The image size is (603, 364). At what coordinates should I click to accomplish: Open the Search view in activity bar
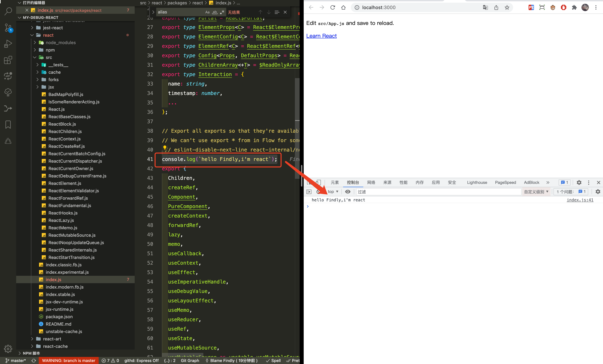tap(8, 11)
